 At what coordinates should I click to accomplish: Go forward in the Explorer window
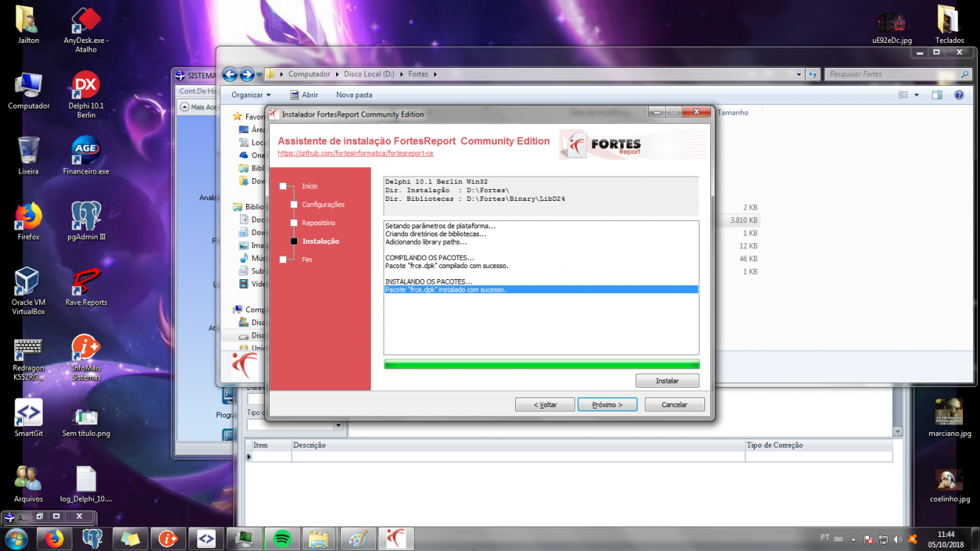tap(247, 74)
